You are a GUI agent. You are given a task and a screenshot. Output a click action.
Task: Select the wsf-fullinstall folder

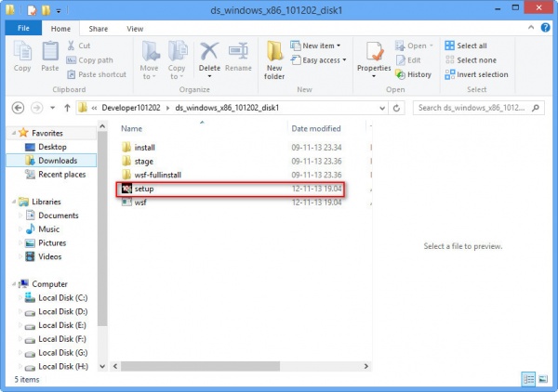[158, 175]
